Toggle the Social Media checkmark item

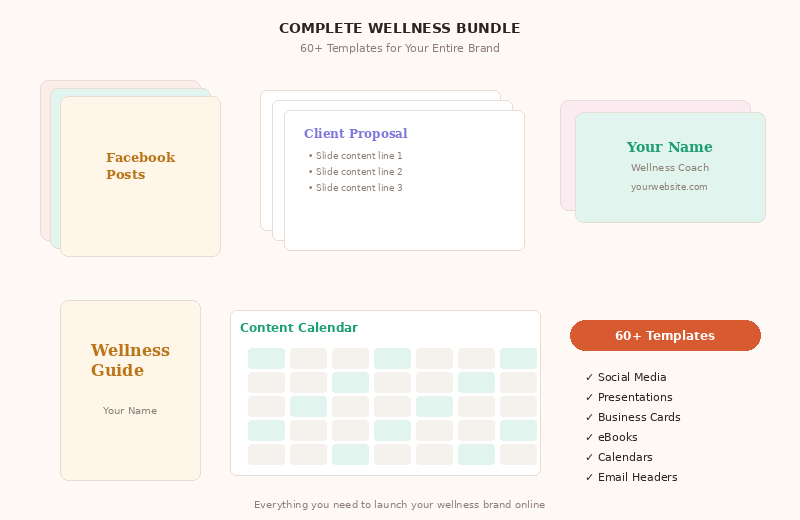pyautogui.click(x=625, y=377)
